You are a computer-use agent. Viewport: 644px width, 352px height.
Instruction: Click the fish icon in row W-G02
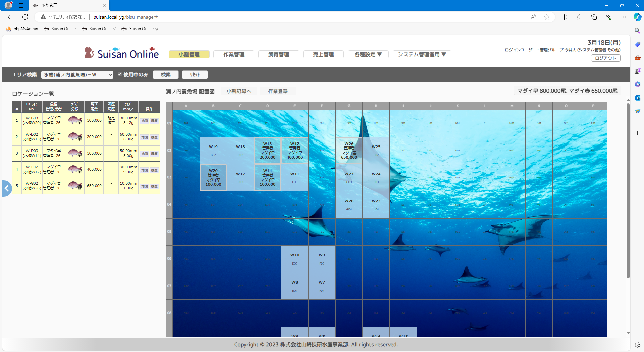(x=75, y=185)
